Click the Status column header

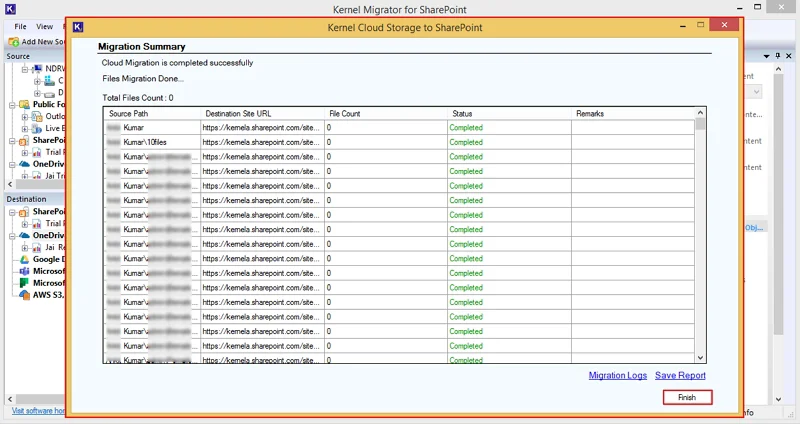(509, 114)
